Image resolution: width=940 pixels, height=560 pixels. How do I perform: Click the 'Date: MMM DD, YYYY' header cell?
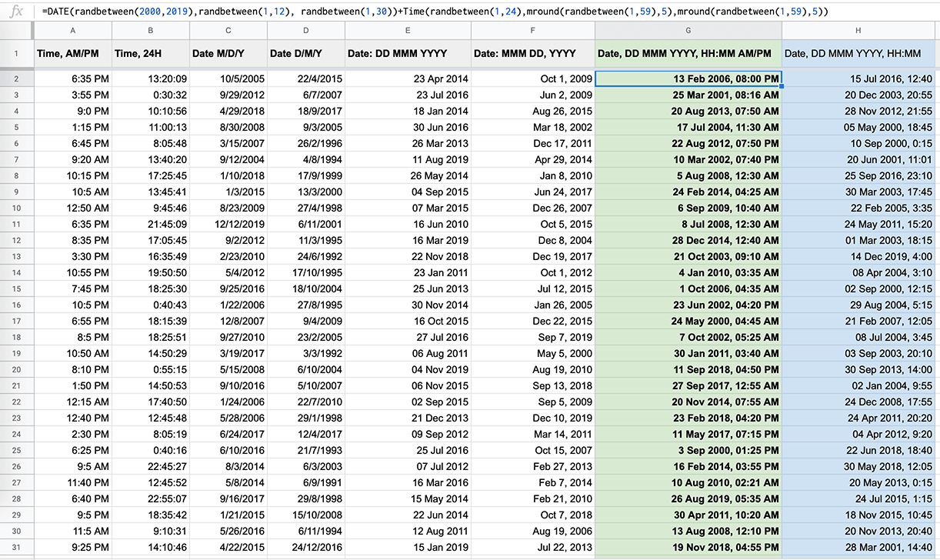click(533, 54)
